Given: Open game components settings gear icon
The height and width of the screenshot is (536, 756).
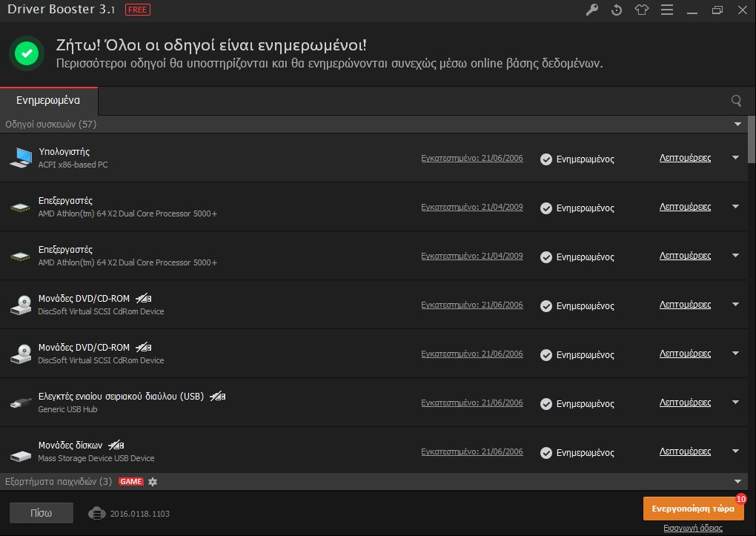Looking at the screenshot, I should [153, 481].
